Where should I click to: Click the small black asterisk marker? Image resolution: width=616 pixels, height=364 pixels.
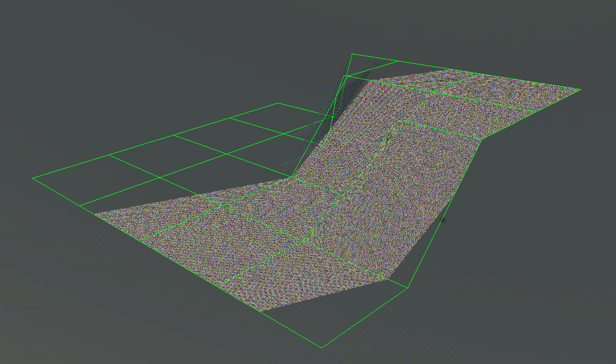coord(443,220)
